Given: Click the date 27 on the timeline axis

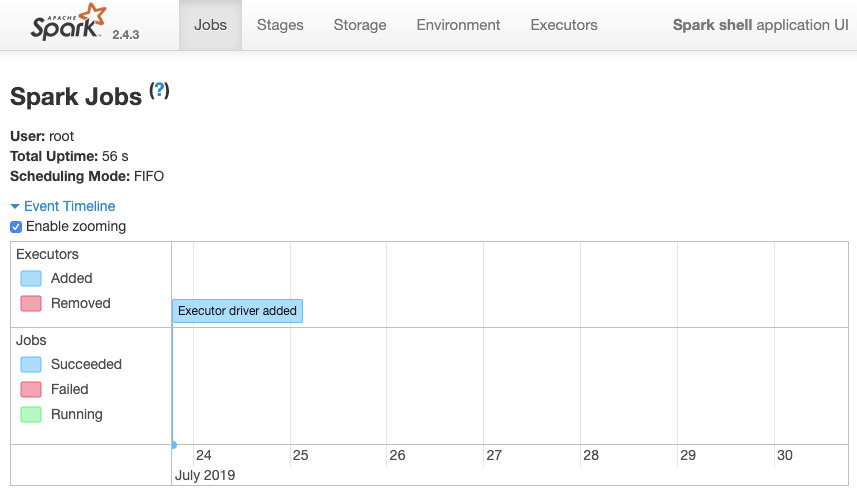Looking at the screenshot, I should coord(494,455).
